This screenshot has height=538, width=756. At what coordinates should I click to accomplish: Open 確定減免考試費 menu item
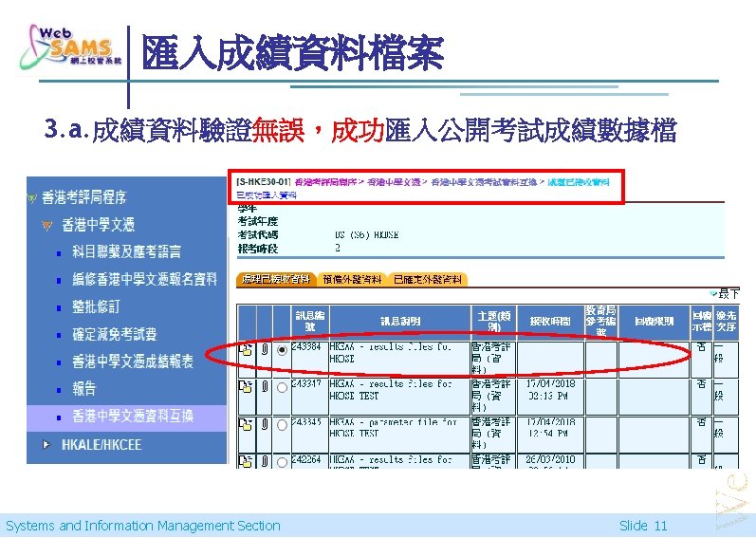click(115, 334)
